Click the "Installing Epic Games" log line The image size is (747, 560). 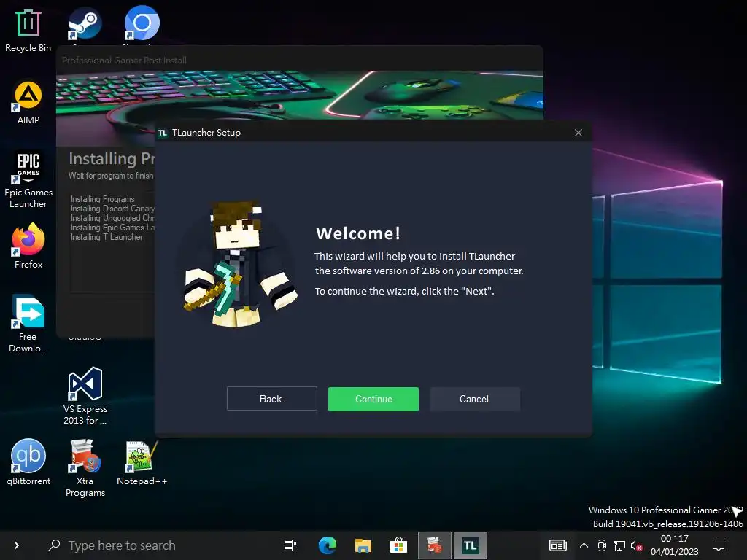(113, 227)
